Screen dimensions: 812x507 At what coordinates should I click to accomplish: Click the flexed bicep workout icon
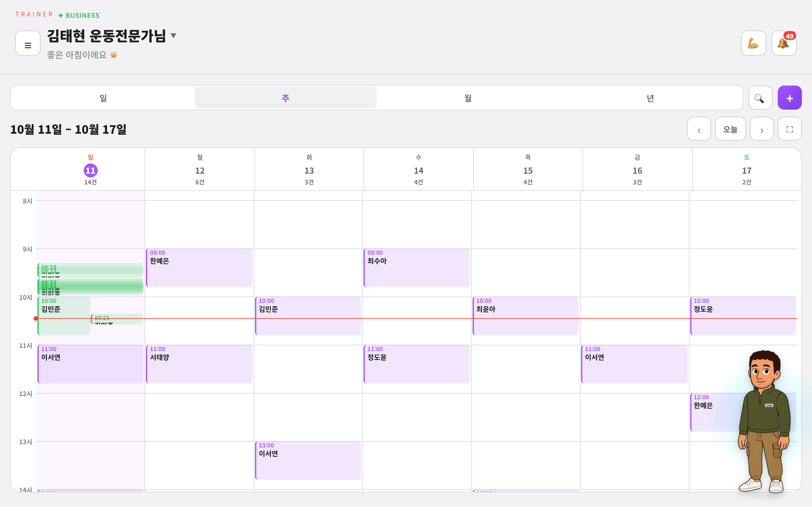(753, 43)
